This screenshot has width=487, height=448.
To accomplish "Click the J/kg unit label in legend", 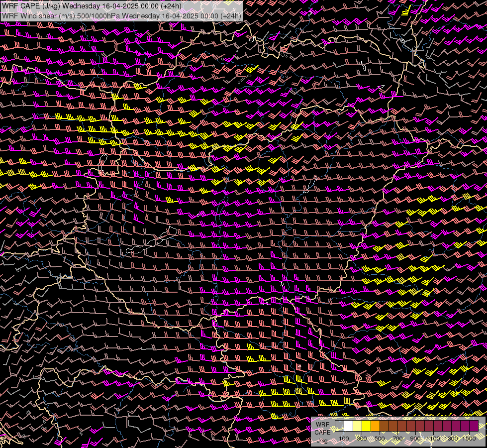I will coord(322,441).
